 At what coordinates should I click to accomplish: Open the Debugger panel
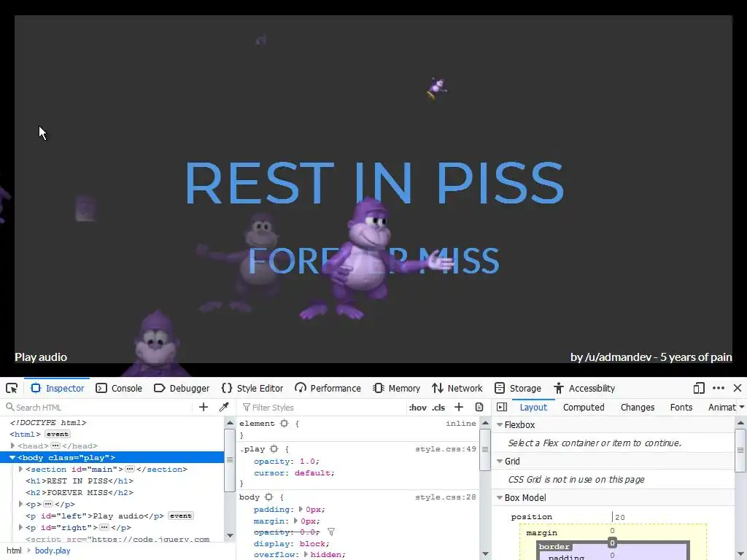[x=182, y=388]
